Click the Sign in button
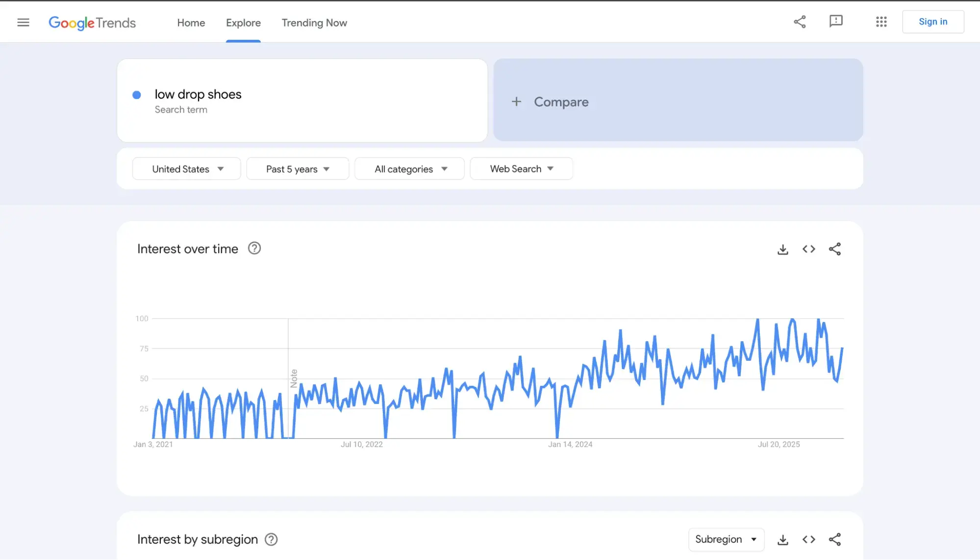The width and height of the screenshot is (980, 560). pyautogui.click(x=932, y=21)
